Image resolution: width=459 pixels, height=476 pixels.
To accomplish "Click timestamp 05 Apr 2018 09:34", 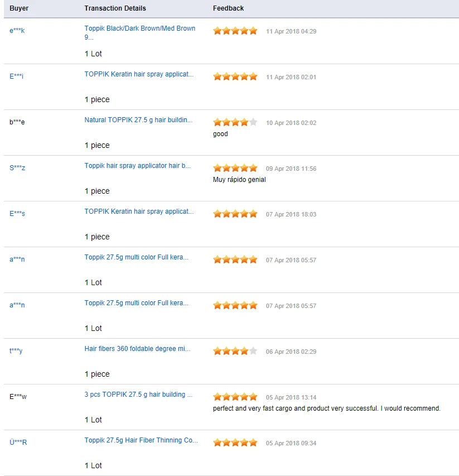I will (x=291, y=443).
